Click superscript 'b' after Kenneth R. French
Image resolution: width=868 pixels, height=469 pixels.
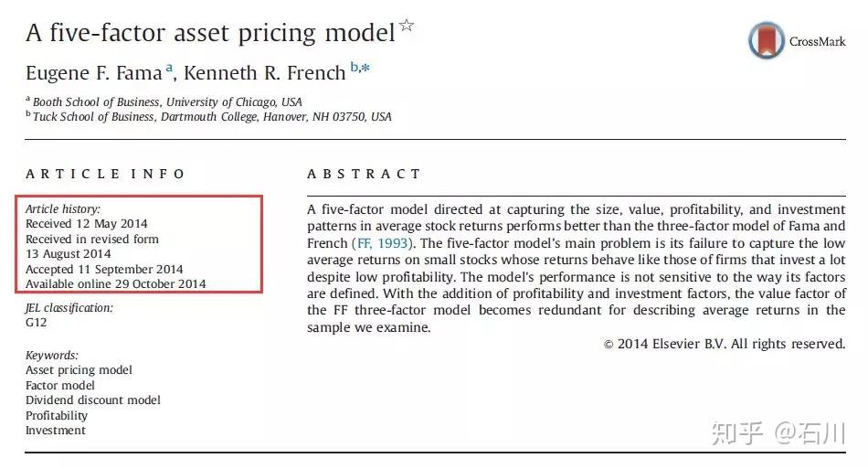click(x=354, y=67)
